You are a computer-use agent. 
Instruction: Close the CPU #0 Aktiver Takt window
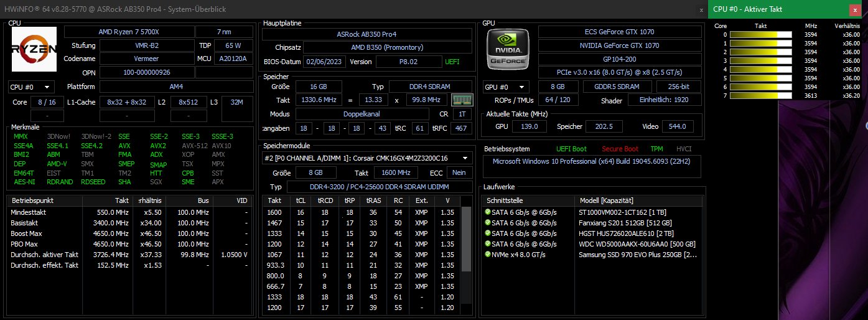(x=855, y=9)
